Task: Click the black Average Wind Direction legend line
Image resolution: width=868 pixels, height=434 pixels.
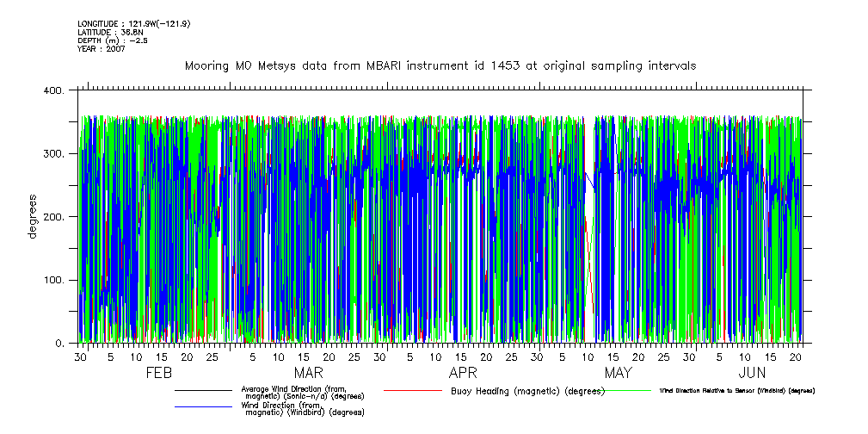Action: tap(204, 391)
